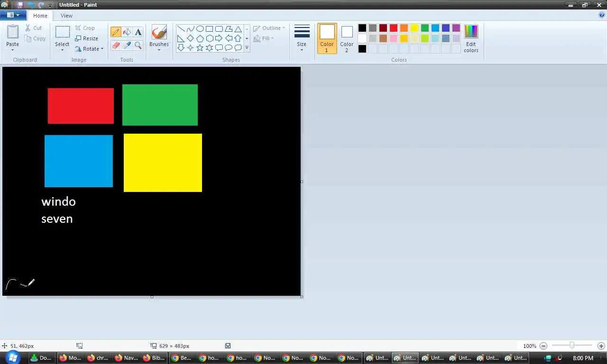Switch to the Home ribbon tab
607x364 pixels.
coord(40,16)
